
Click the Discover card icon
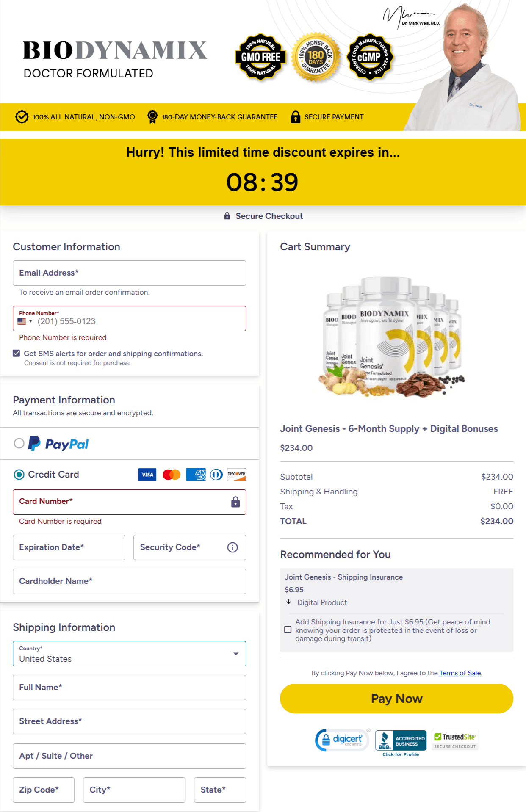point(236,474)
